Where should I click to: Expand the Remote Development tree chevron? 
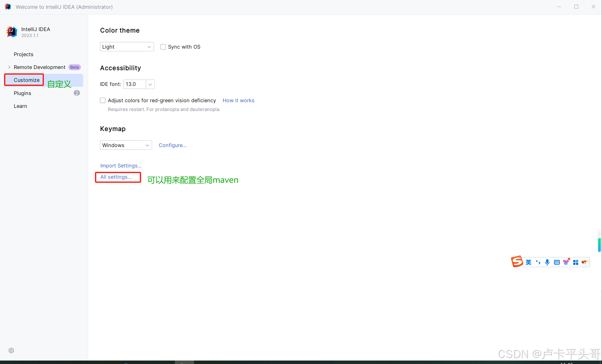coord(9,67)
